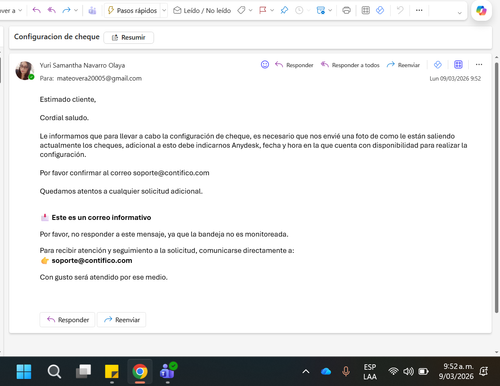Print the email with the printer icon

coord(347,11)
